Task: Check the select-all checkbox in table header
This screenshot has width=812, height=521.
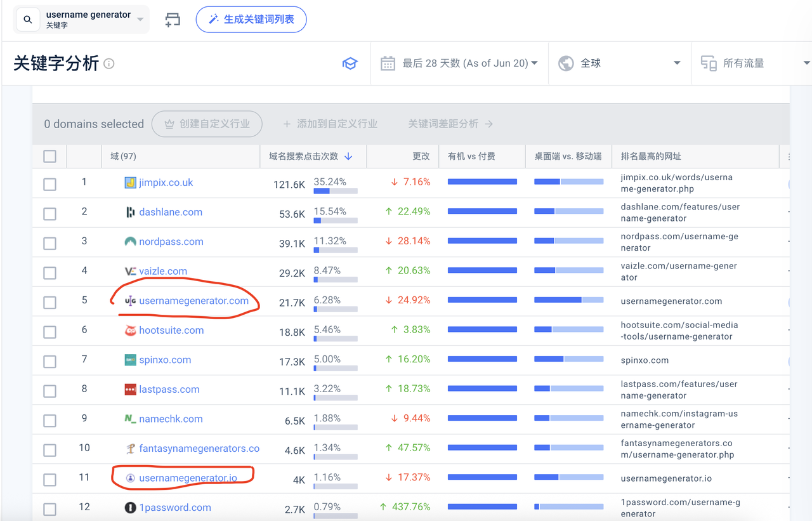Action: (49, 156)
